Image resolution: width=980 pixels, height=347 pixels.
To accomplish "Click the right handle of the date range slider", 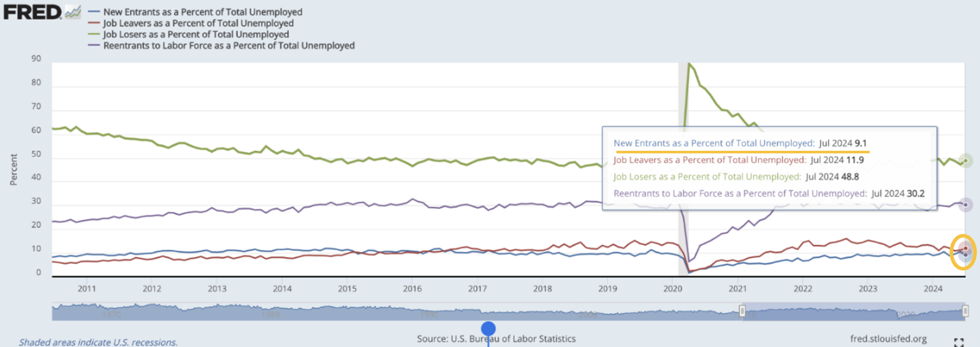I will pos(965,311).
